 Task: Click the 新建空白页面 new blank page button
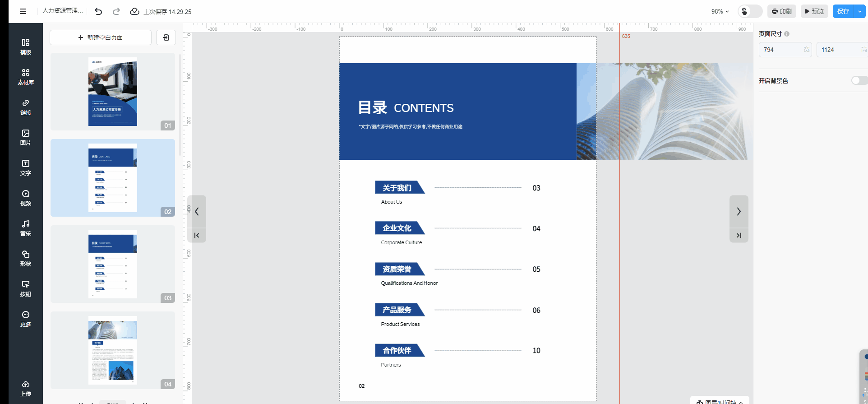(101, 37)
